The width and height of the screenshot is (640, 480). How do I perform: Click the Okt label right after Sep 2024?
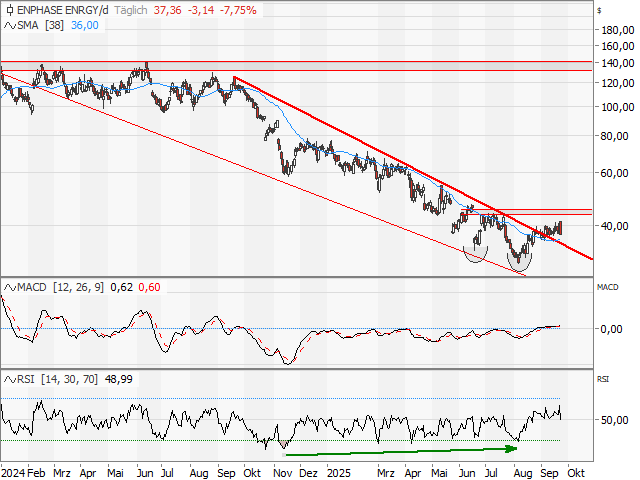click(x=252, y=473)
